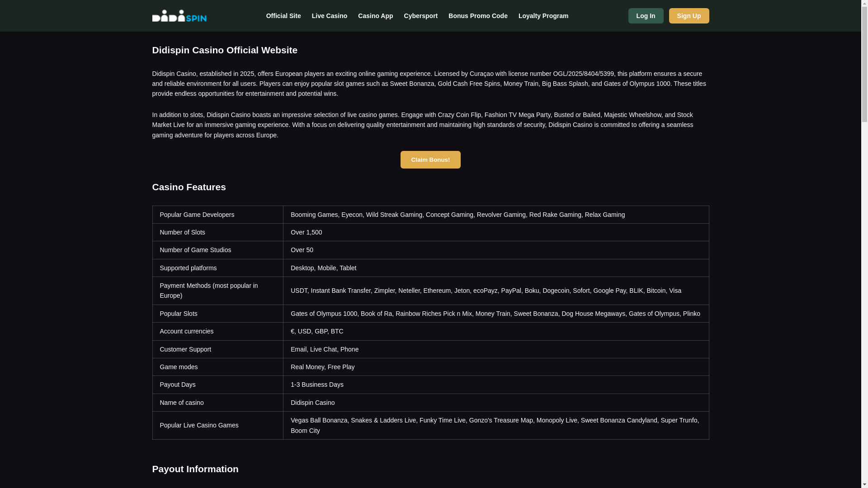
Task: Click the developers list starting 'Booming Games'
Action: 496,215
